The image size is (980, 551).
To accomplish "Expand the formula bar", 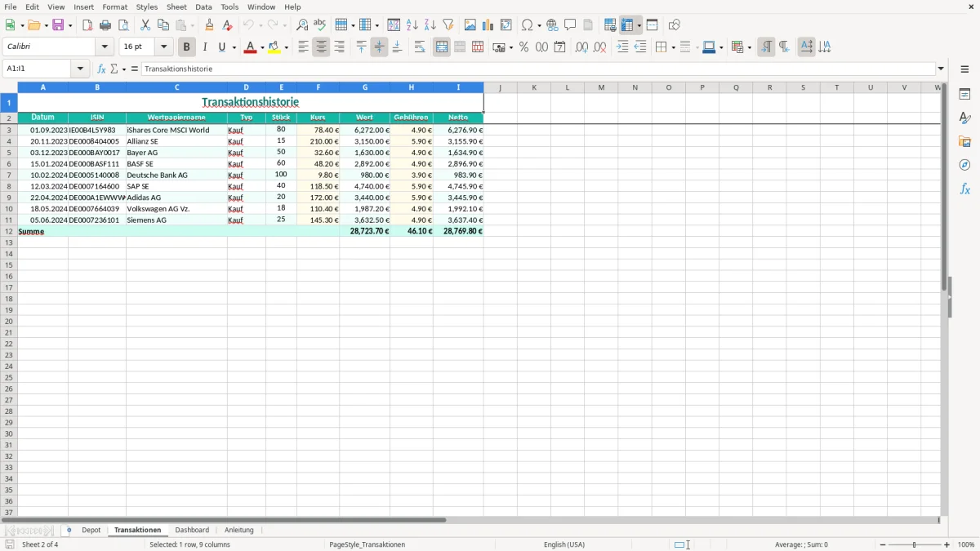I will [941, 69].
